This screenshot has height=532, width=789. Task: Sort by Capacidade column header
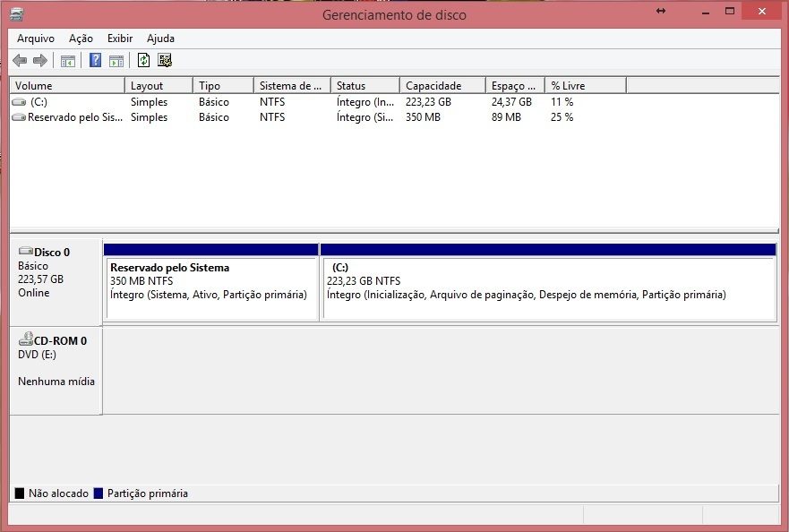(x=442, y=86)
